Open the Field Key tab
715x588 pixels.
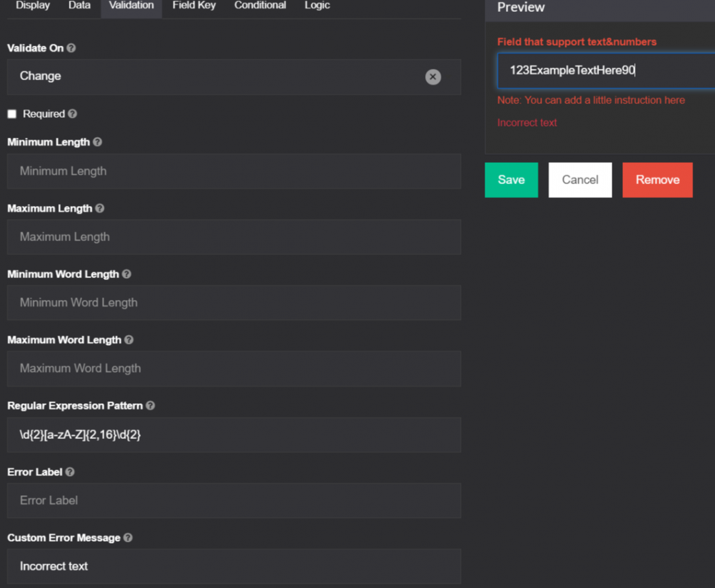click(193, 5)
